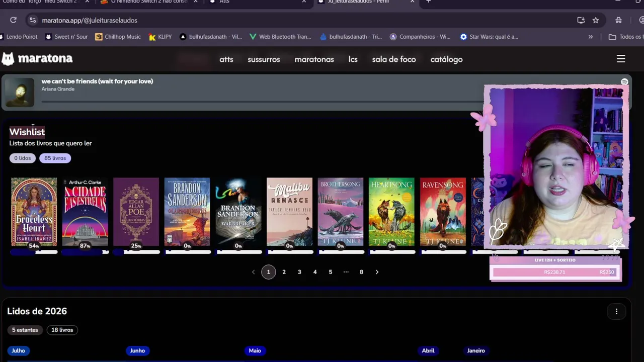
Task: Open the Heartsong book cover
Action: tap(391, 212)
